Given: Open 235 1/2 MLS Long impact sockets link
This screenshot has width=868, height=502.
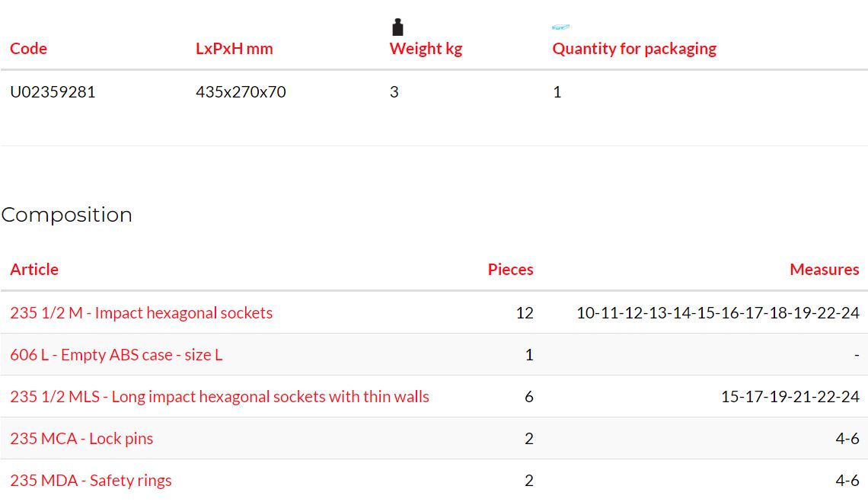Looking at the screenshot, I should click(x=220, y=397).
